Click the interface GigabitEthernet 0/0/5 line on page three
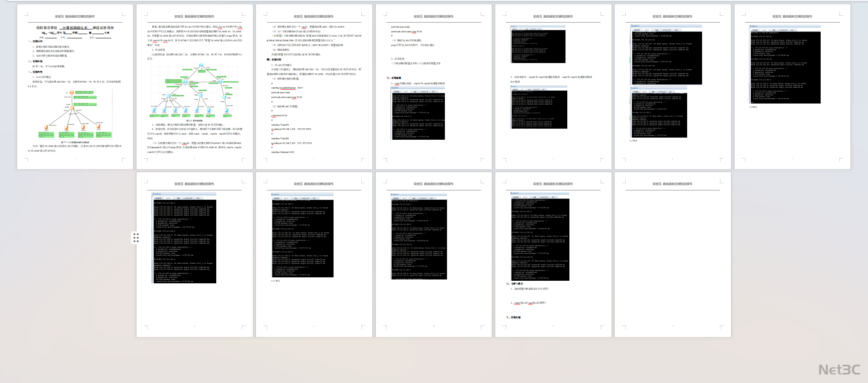Viewport: 868px width, 383px height. tap(287, 88)
